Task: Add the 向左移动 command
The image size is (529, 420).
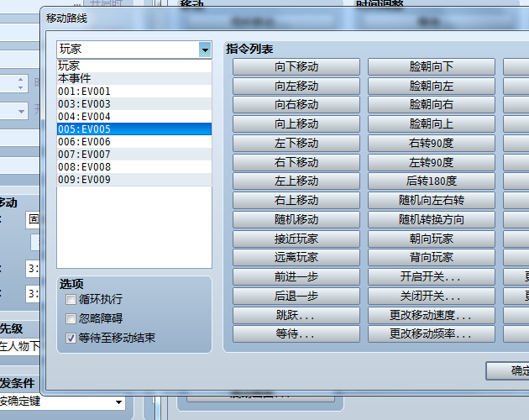Action: pos(296,86)
